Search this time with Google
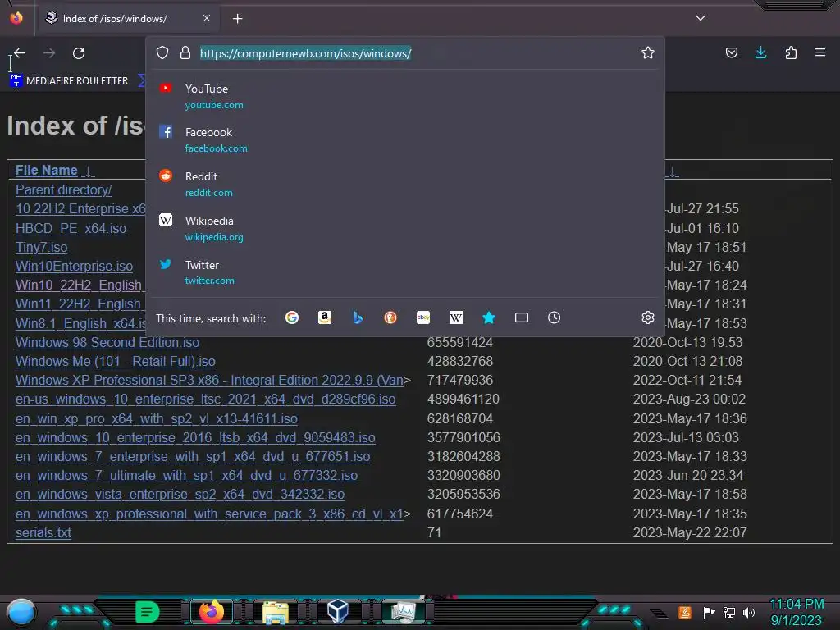Image resolution: width=840 pixels, height=630 pixels. [292, 317]
